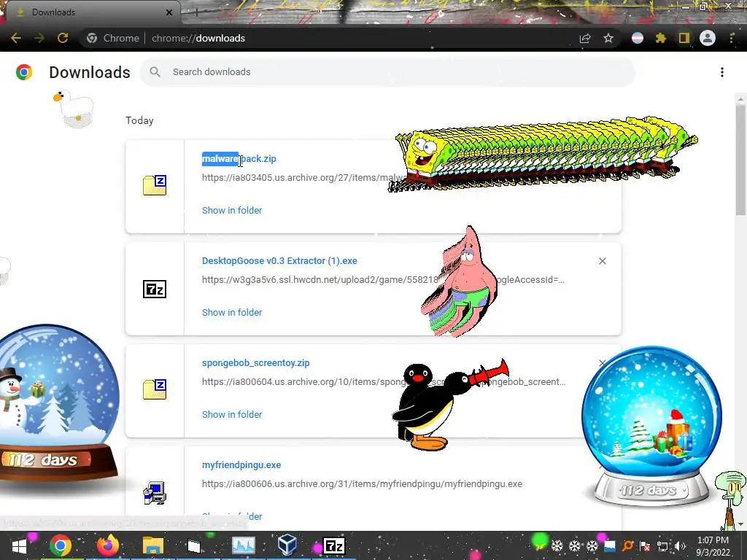Click the share page icon in address bar

tap(585, 38)
